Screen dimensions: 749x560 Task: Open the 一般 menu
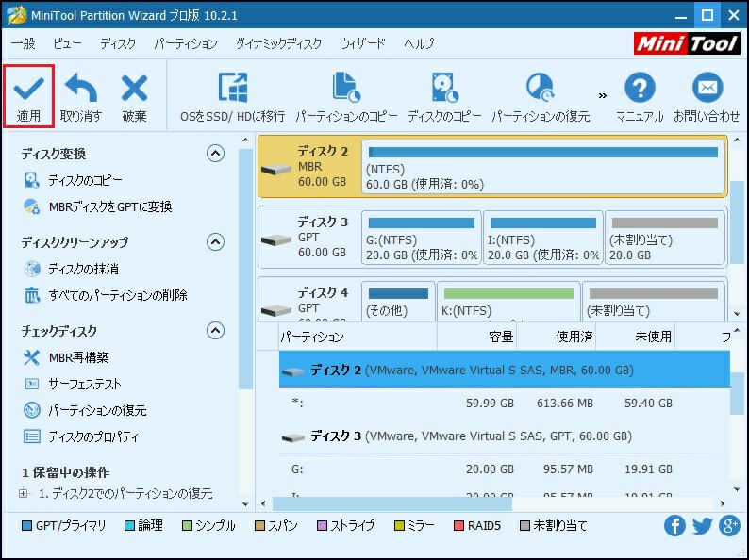pyautogui.click(x=23, y=44)
